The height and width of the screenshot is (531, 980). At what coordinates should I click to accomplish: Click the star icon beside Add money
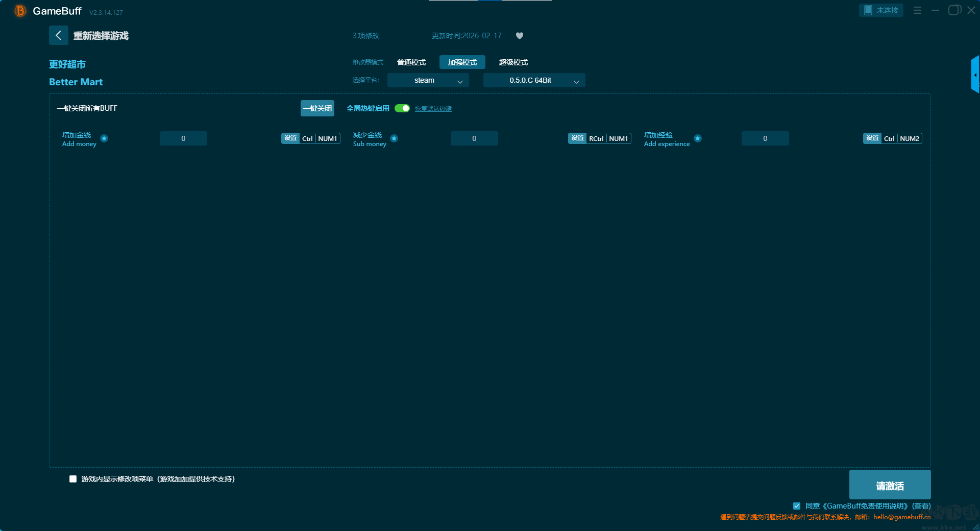click(104, 138)
